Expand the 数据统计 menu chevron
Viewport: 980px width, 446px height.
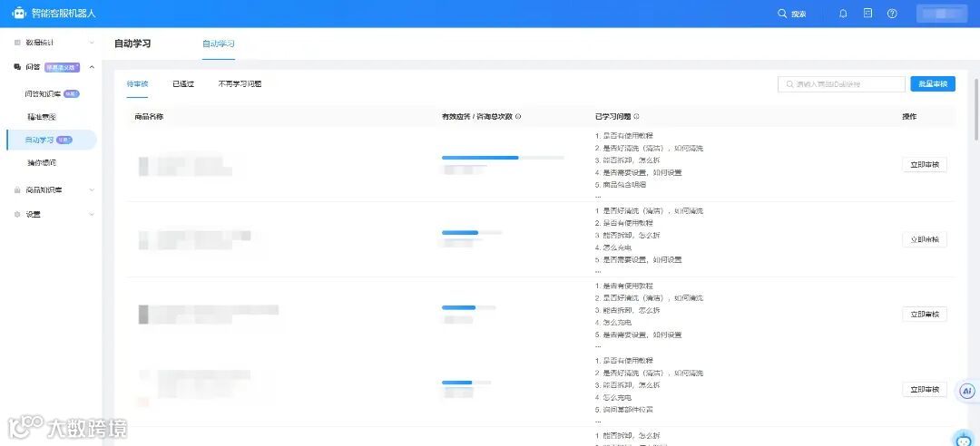tap(92, 43)
